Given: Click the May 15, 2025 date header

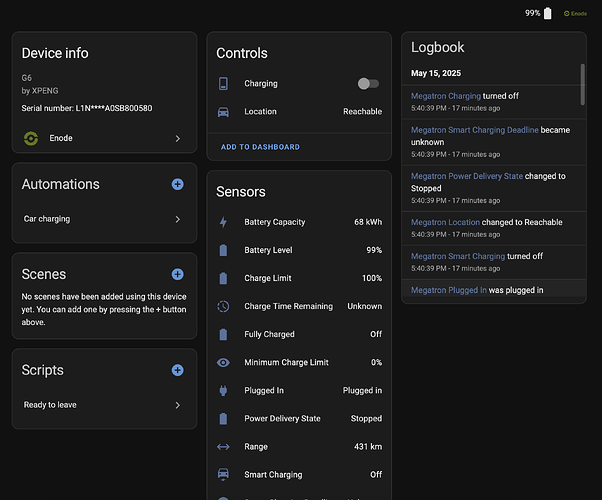Looking at the screenshot, I should [436, 73].
